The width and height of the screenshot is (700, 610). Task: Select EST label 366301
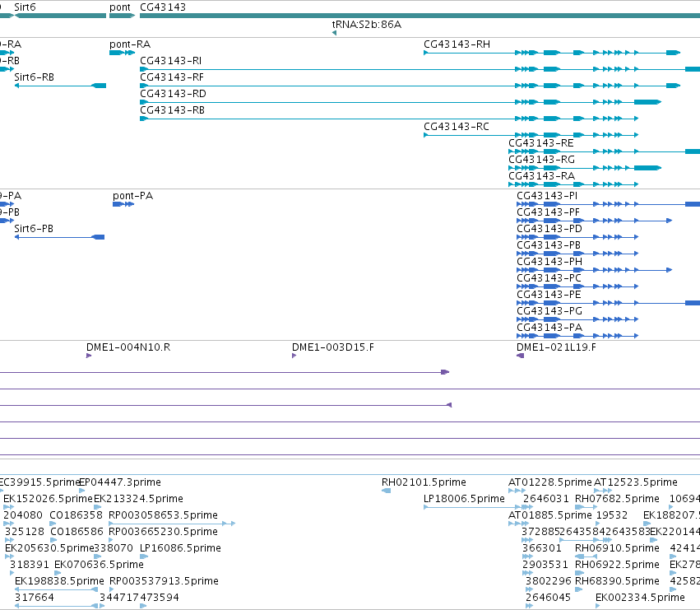(542, 549)
